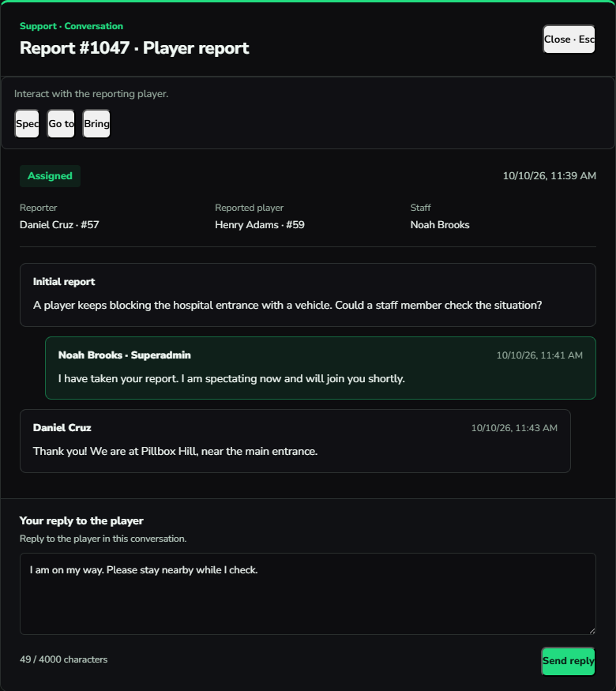This screenshot has width=616, height=691.
Task: Click the 'Your reply to the player' heading
Action: tap(81, 520)
